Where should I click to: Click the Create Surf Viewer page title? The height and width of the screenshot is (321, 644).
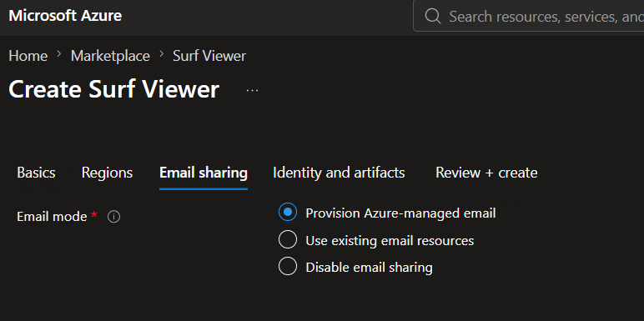113,89
